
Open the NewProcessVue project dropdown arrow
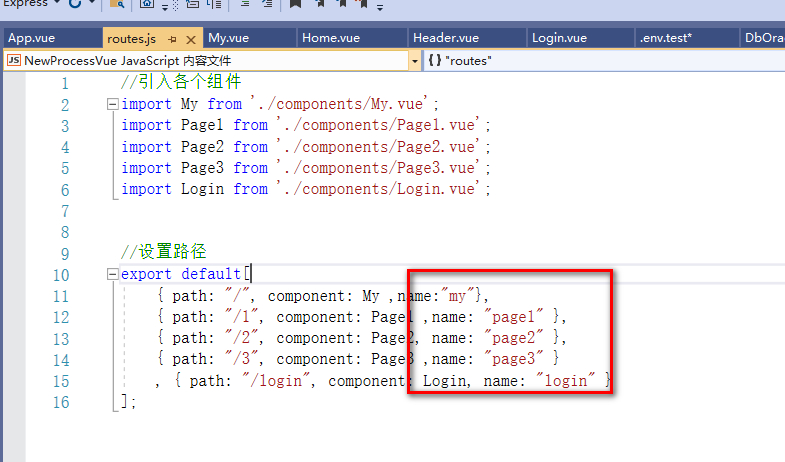[415, 61]
